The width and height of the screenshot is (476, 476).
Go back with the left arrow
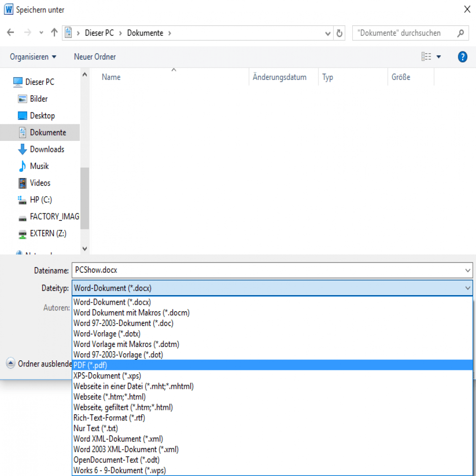pos(10,32)
